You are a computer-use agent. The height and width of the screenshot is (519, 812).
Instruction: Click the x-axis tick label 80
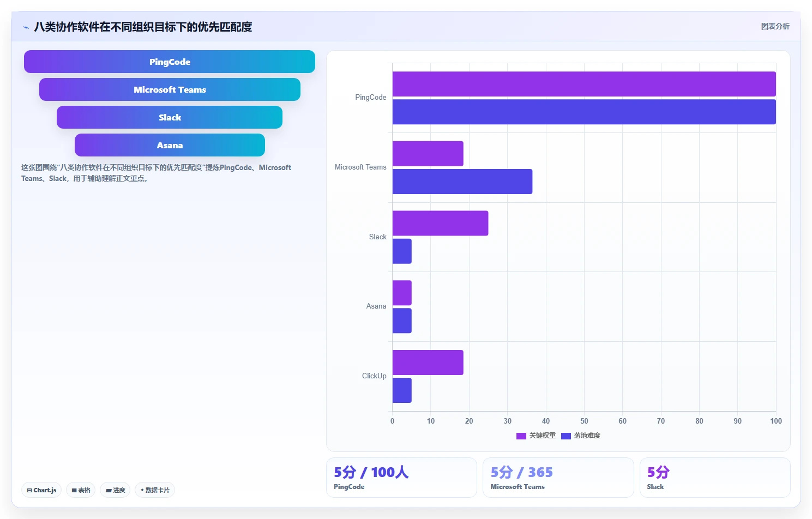coord(699,421)
